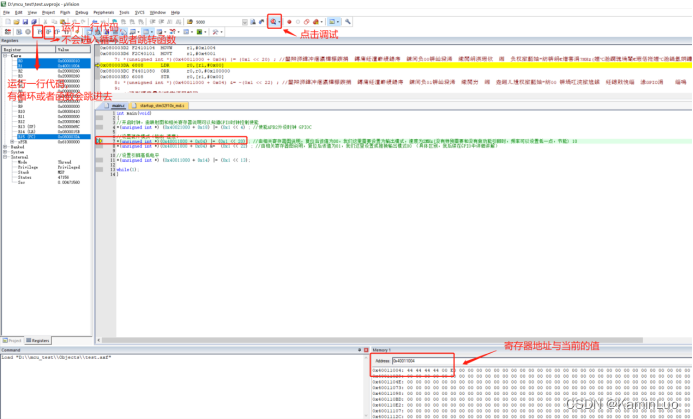Open the Flash menu

pos(65,12)
